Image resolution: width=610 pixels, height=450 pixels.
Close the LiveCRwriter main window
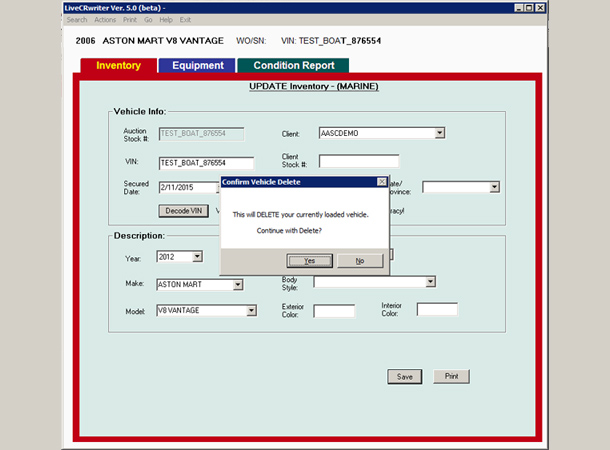540,8
